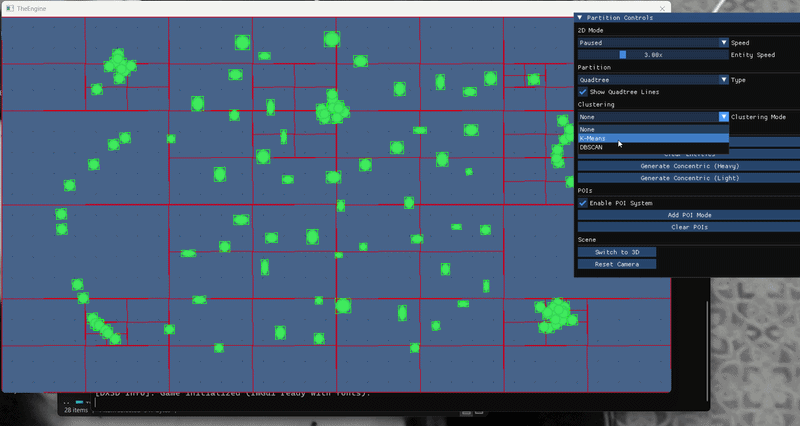Click the Reset Camera button
The width and height of the screenshot is (800, 426).
click(616, 264)
